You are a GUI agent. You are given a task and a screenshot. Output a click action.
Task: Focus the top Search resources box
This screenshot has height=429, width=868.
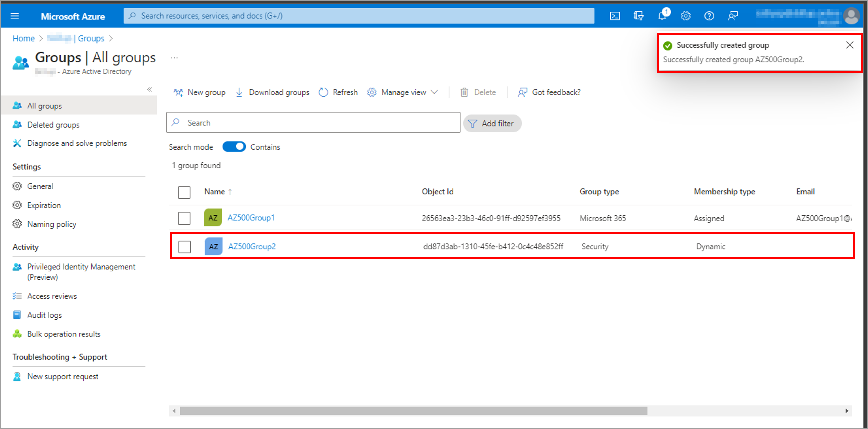(x=359, y=16)
